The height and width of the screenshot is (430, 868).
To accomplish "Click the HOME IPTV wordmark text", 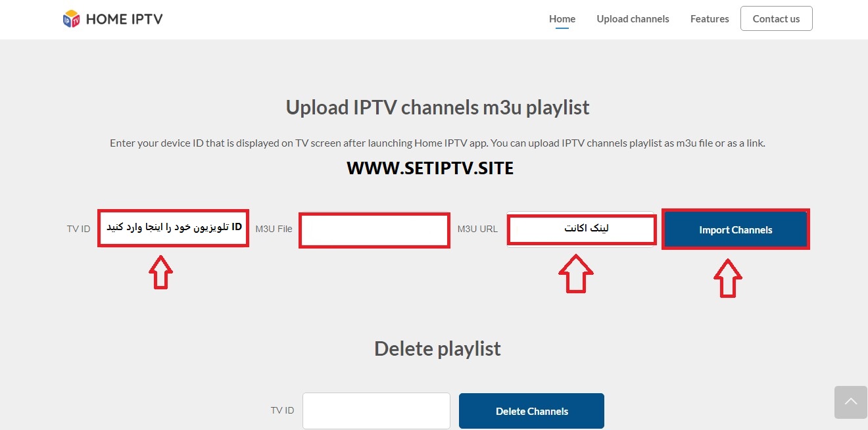I will point(124,18).
